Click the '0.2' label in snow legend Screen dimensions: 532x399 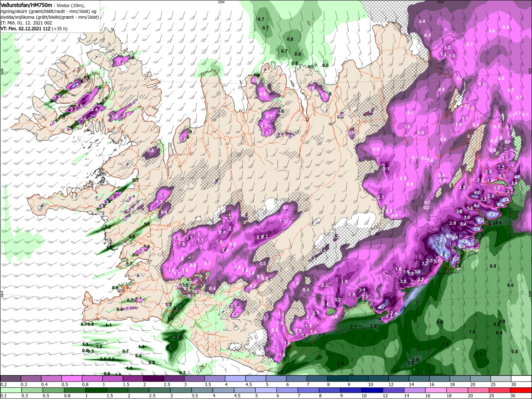point(4,384)
